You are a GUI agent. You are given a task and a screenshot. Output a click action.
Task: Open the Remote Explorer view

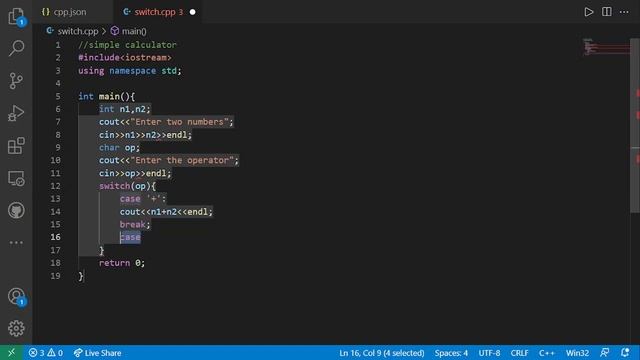16,178
